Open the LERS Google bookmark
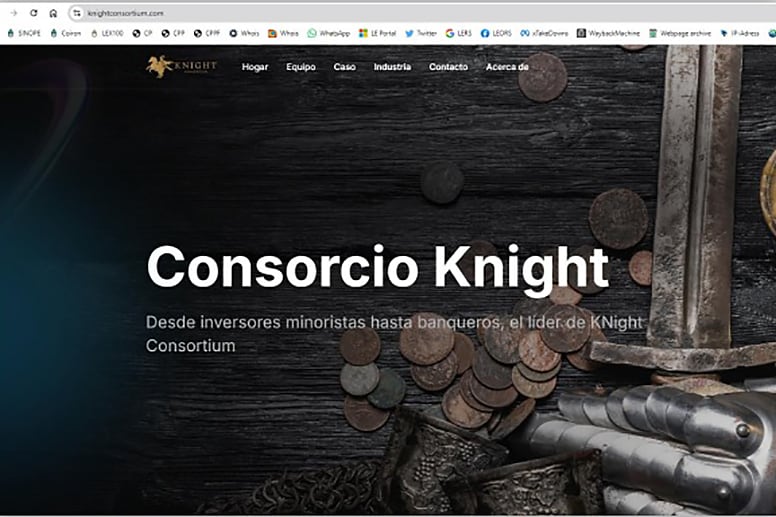The image size is (776, 517). 458,33
